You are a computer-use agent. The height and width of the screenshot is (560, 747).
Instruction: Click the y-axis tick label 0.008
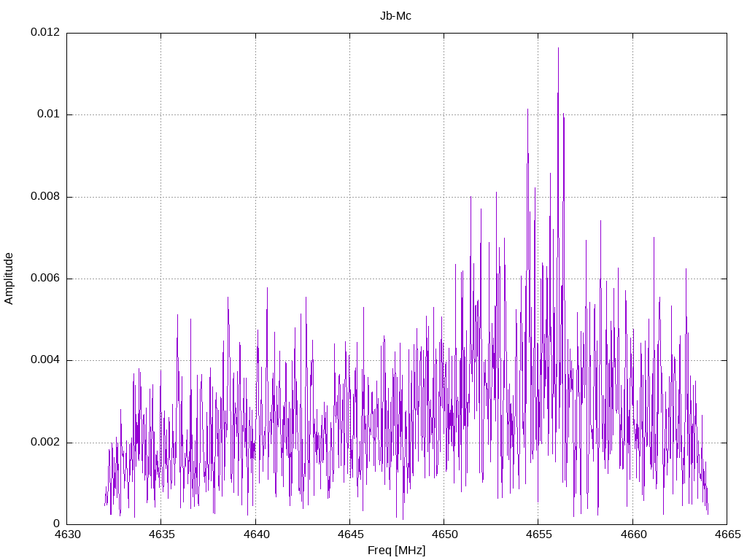45,197
